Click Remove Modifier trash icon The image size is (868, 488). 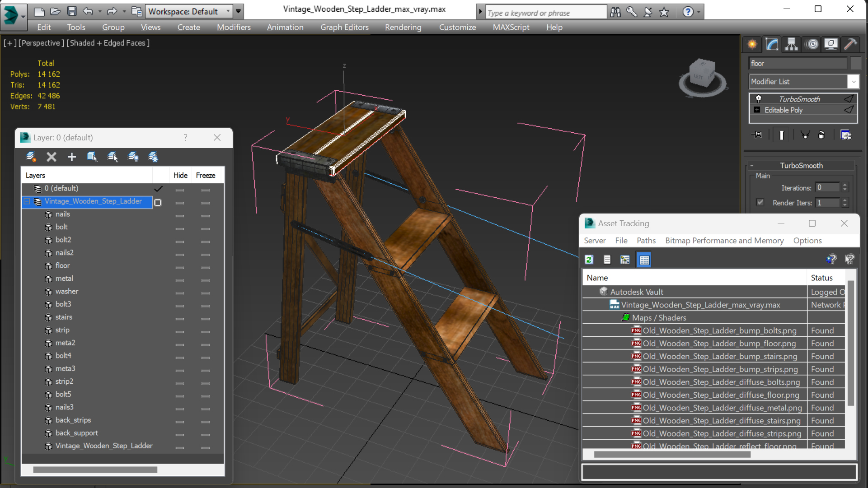pos(821,135)
